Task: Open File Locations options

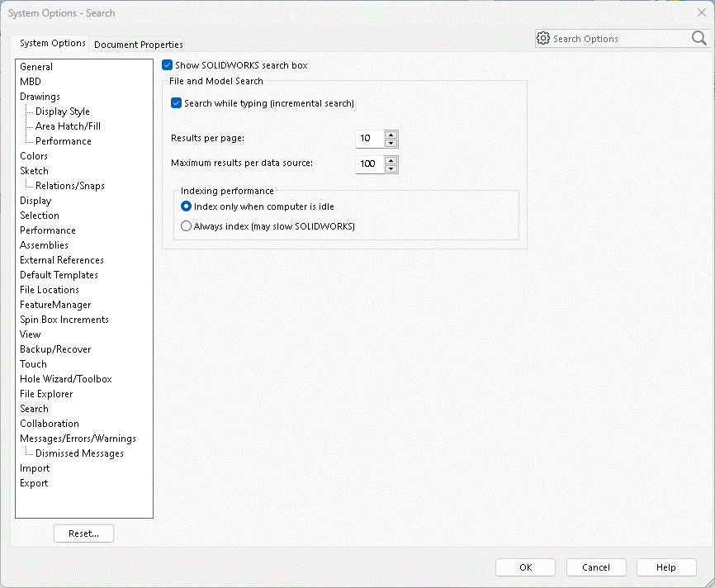Action: coord(50,290)
